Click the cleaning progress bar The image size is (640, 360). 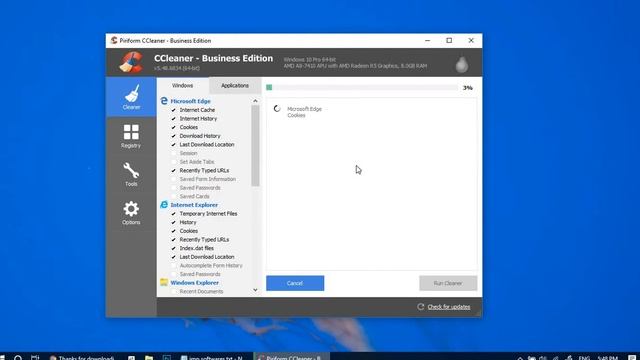[362, 87]
